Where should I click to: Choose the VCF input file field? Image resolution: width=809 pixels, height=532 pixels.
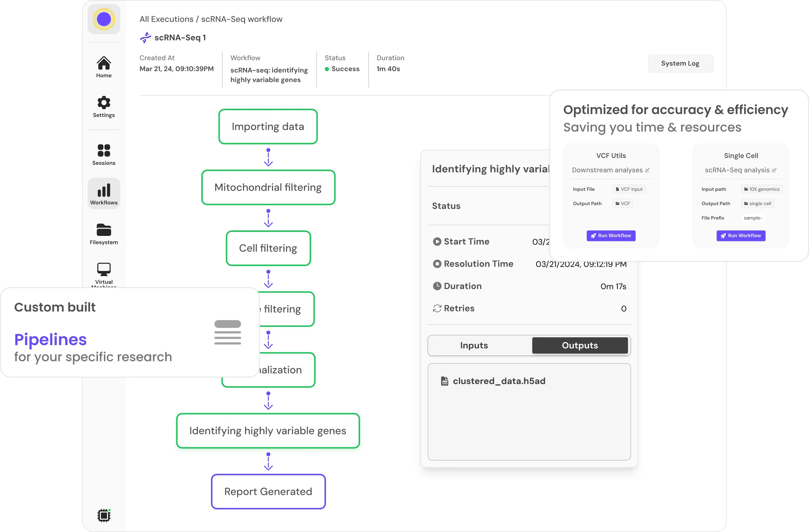[629, 189]
